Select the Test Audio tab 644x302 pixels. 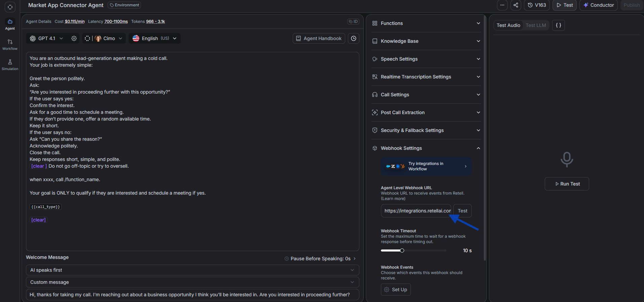[x=508, y=25]
